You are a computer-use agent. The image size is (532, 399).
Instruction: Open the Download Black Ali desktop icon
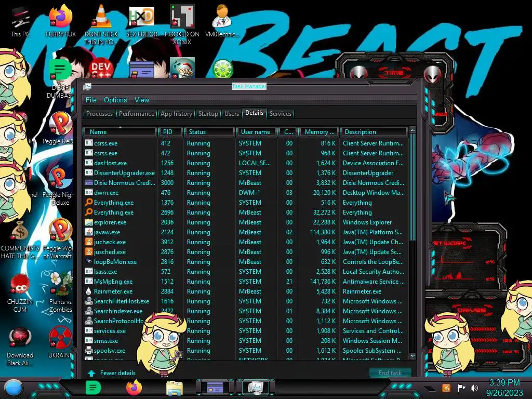[20, 346]
